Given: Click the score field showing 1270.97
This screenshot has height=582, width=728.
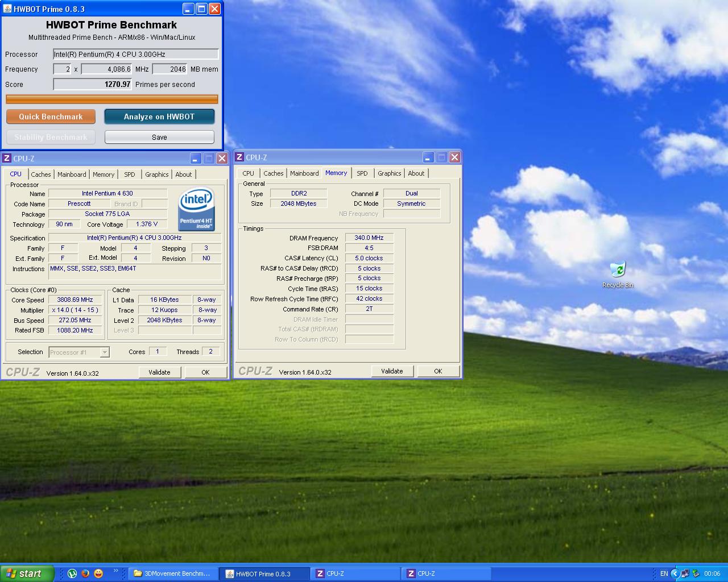Looking at the screenshot, I should [93, 84].
